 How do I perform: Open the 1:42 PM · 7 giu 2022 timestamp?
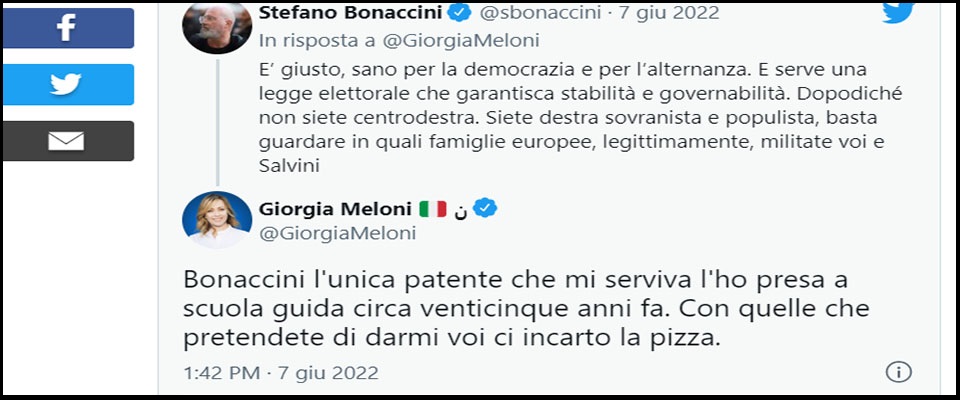click(281, 373)
